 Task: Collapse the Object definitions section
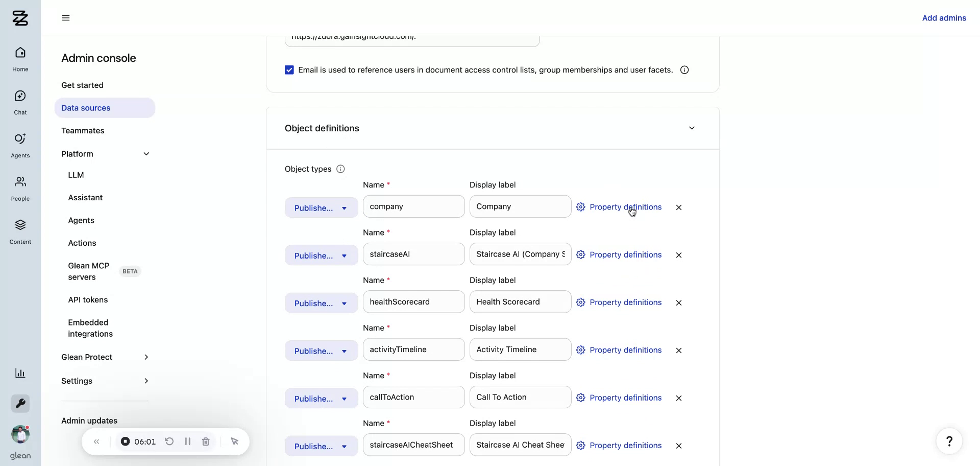pos(692,128)
